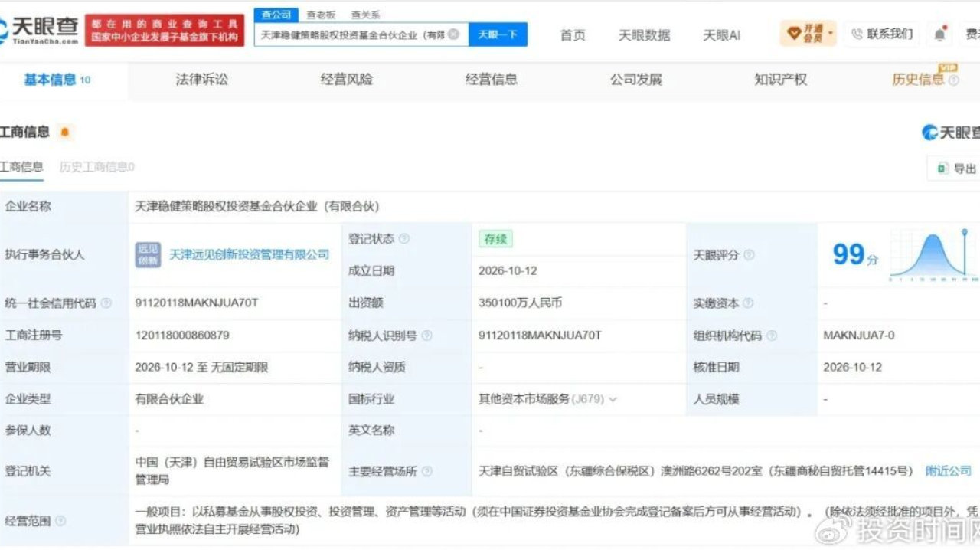This screenshot has height=550, width=980.
Task: Select the 工商信息 sub-tab
Action: [21, 167]
